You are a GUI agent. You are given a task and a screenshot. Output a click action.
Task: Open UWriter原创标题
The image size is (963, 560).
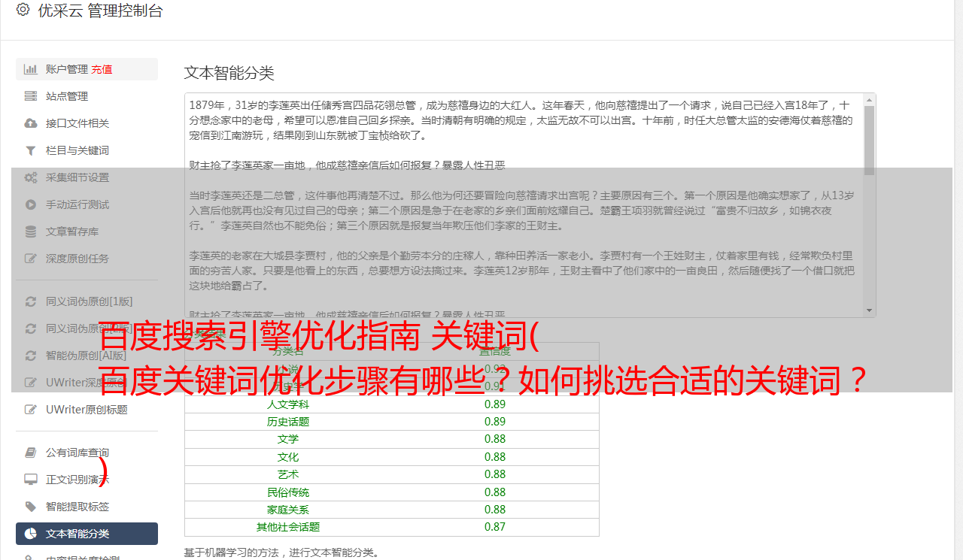87,410
